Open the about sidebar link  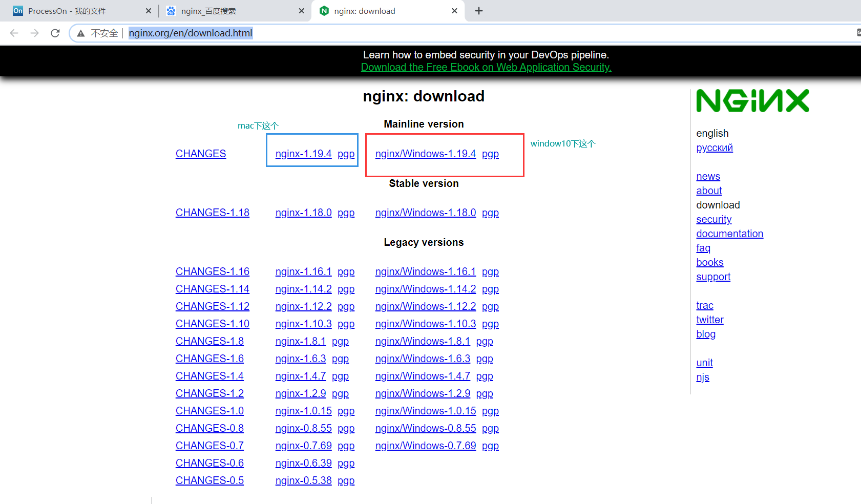709,191
